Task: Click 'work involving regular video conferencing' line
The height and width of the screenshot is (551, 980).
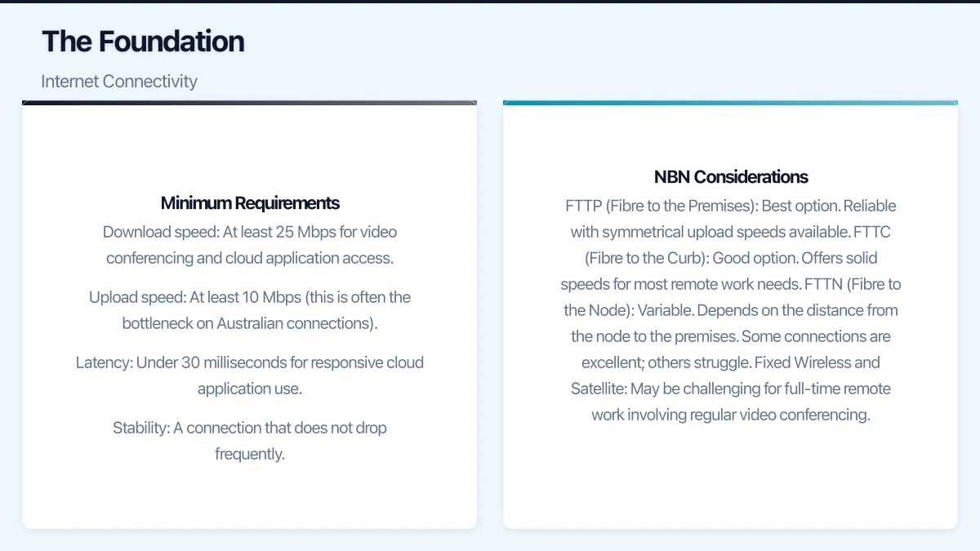Action: coord(730,415)
